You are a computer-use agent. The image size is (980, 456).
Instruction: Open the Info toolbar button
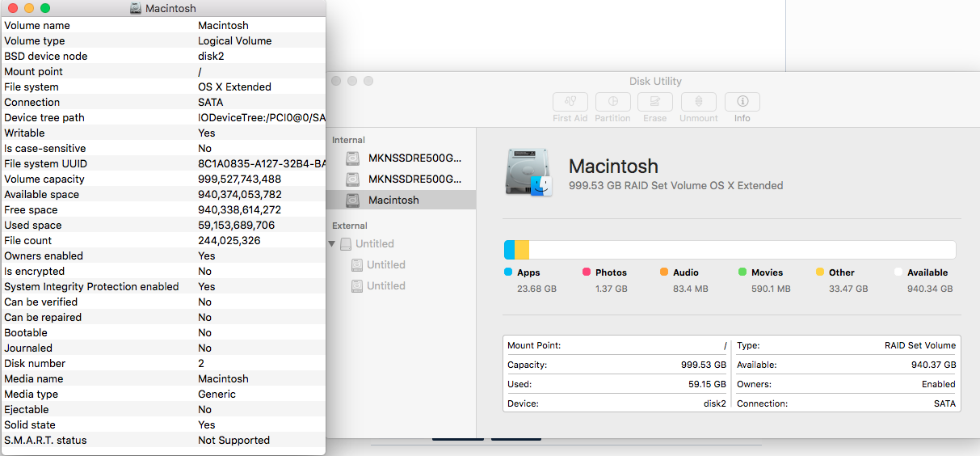[742, 102]
